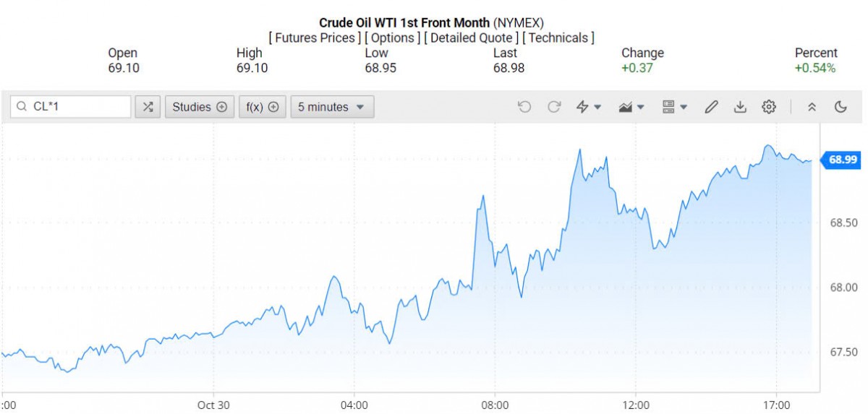The height and width of the screenshot is (414, 868).
Task: Click the f(x) expression button
Action: coord(263,107)
